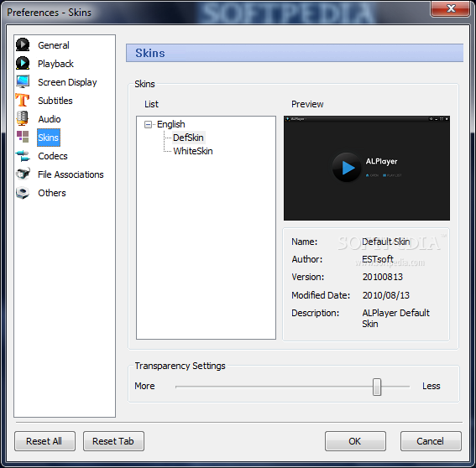The height and width of the screenshot is (468, 476).
Task: Select the English language node
Action: pyautogui.click(x=171, y=124)
